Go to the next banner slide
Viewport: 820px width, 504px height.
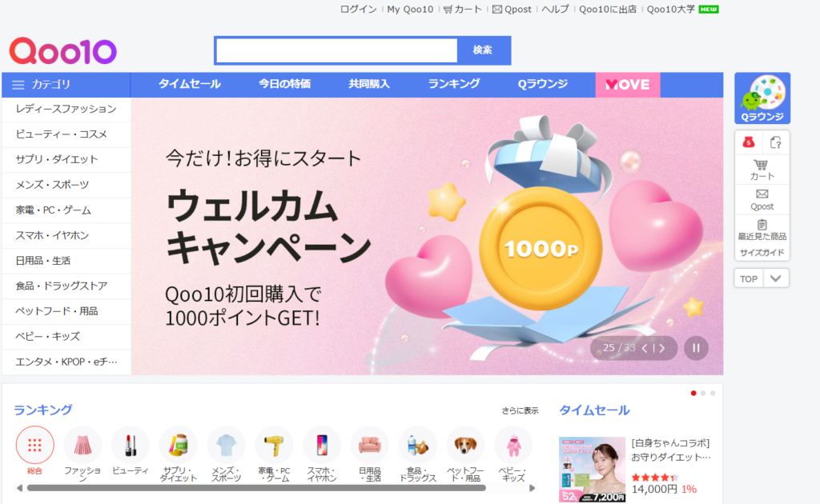662,348
